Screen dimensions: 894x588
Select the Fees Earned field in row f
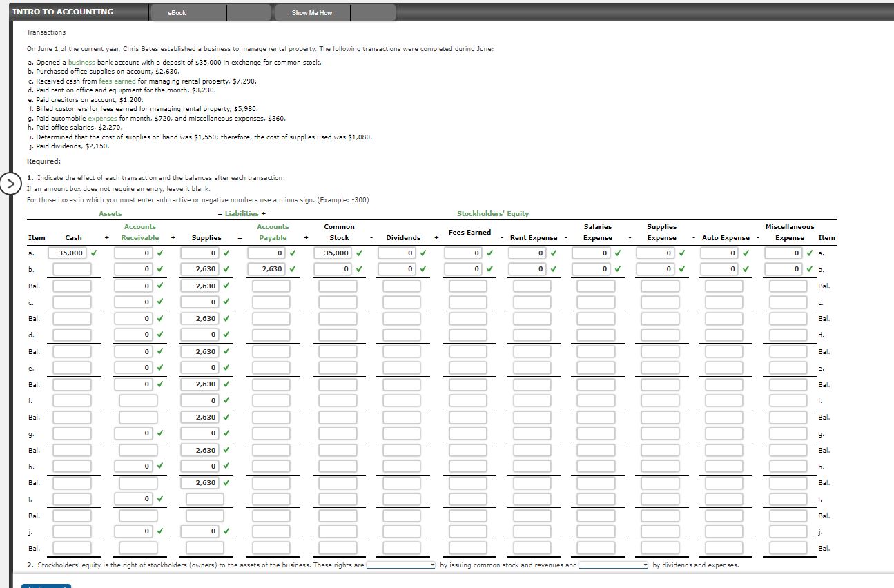pyautogui.click(x=468, y=400)
